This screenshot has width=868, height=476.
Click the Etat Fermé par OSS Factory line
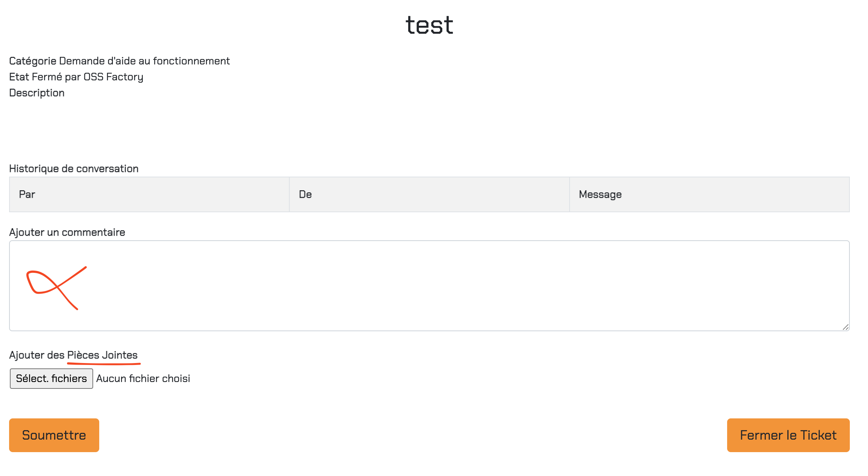(76, 77)
